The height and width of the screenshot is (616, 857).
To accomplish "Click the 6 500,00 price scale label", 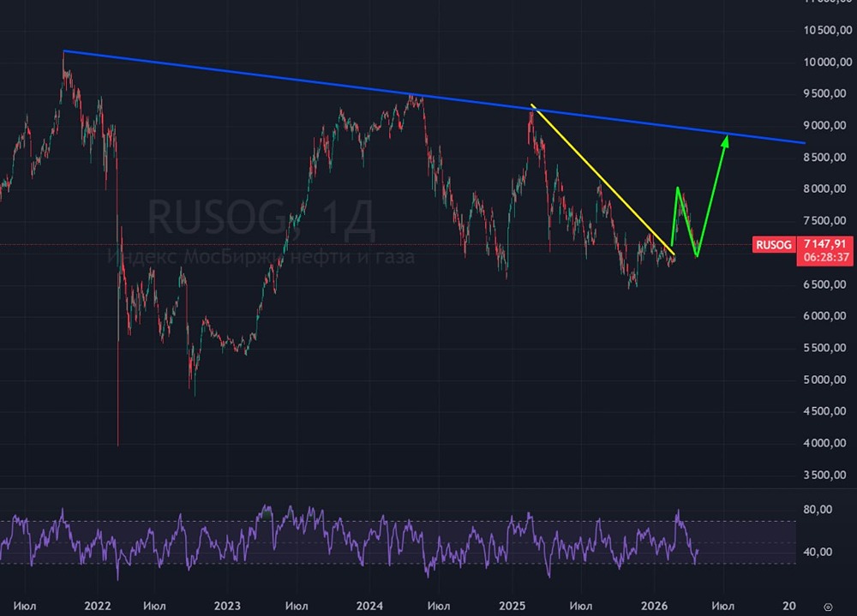I will tap(824, 284).
